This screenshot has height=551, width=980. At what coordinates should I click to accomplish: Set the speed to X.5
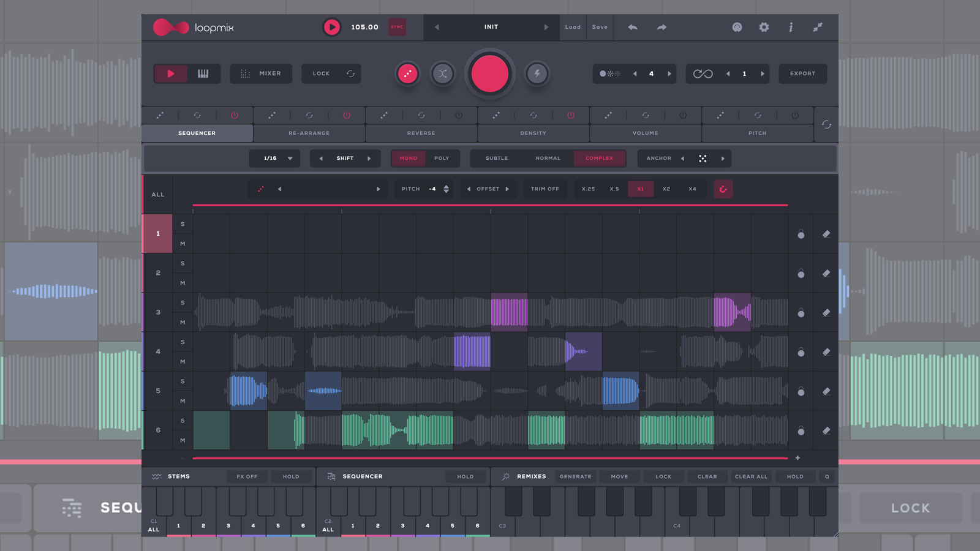pos(614,189)
